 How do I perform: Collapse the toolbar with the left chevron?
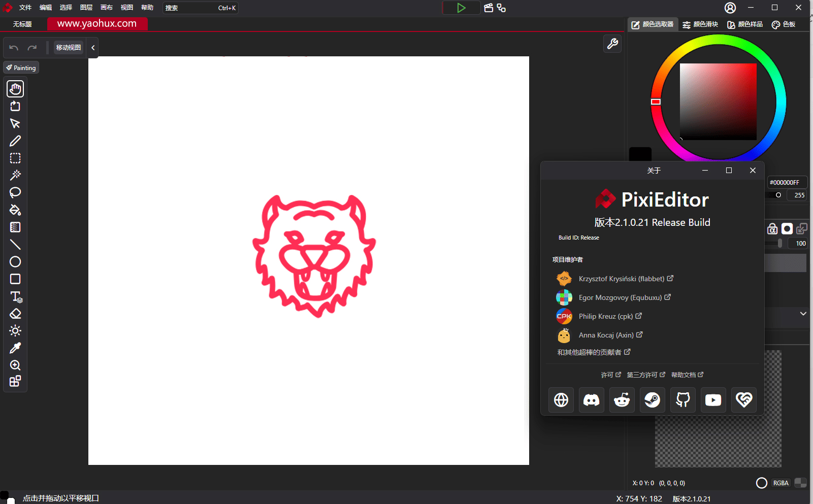(x=93, y=48)
